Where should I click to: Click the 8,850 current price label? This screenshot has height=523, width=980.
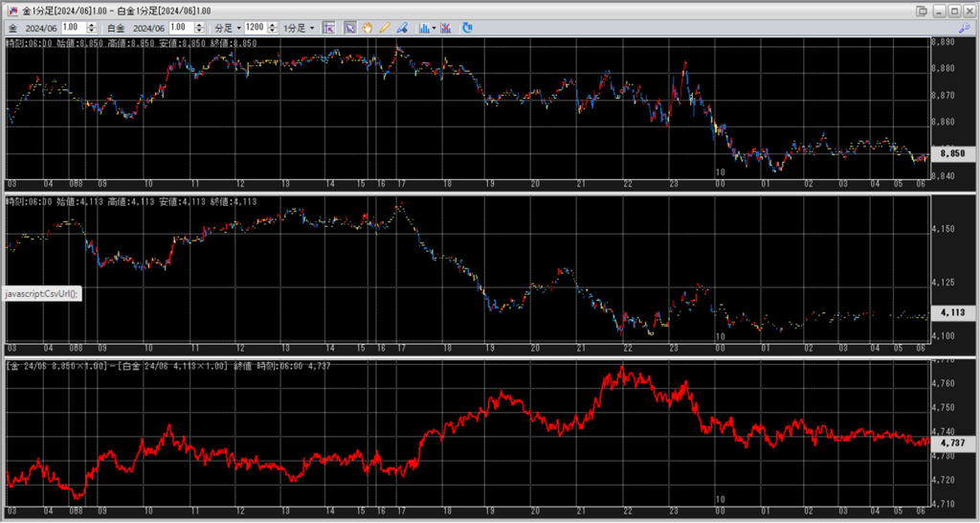951,153
